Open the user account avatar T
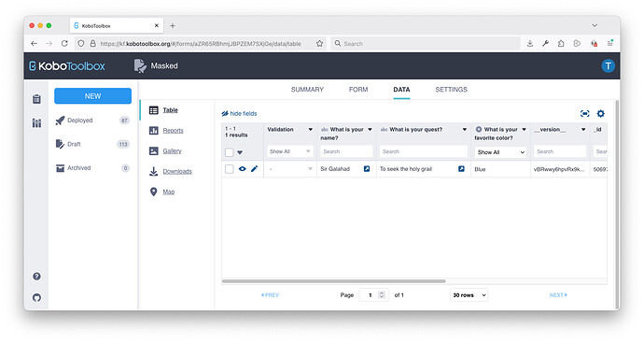Viewport: 644px width, 342px height. coord(608,65)
